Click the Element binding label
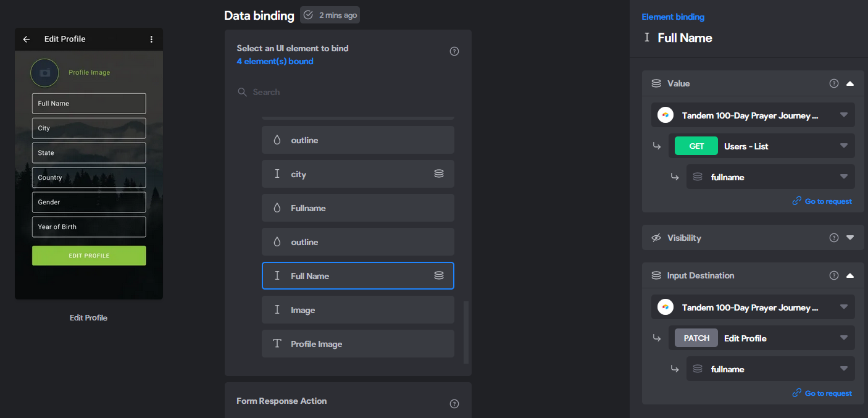 (x=673, y=17)
